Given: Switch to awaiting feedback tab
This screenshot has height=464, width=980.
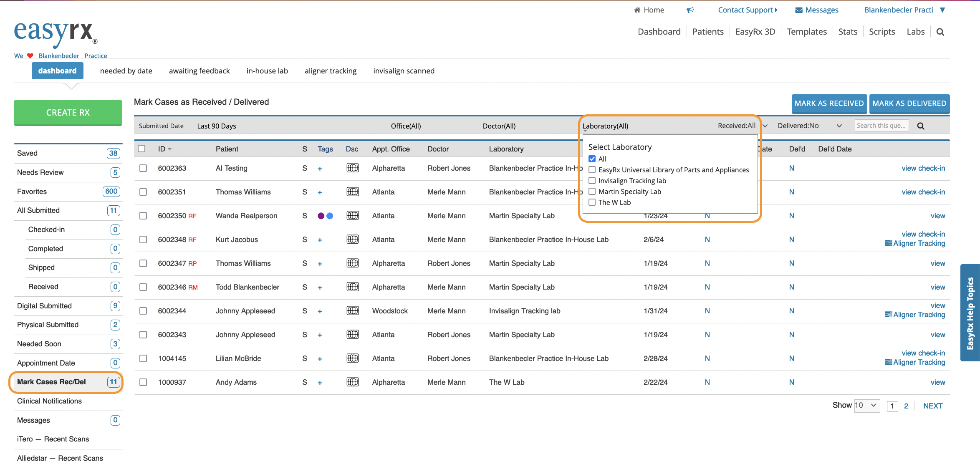Looking at the screenshot, I should 200,71.
